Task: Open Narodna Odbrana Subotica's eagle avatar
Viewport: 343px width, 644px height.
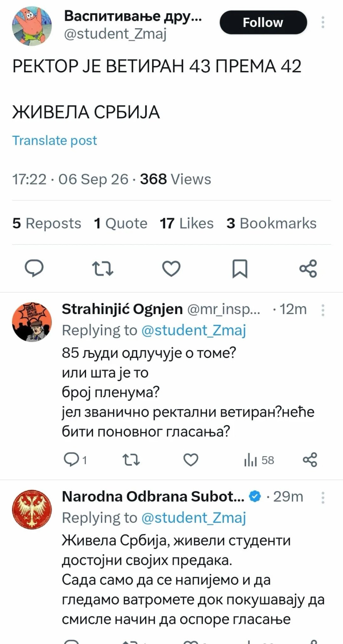Action: tap(32, 509)
